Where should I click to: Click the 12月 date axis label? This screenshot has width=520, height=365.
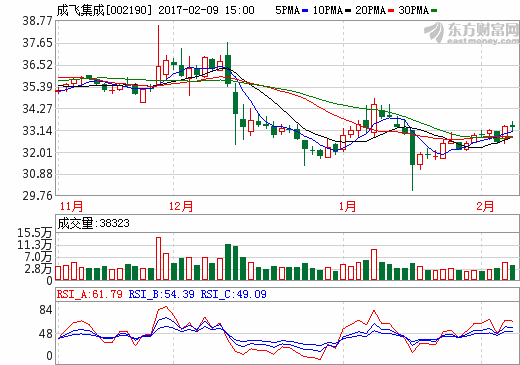(x=181, y=206)
